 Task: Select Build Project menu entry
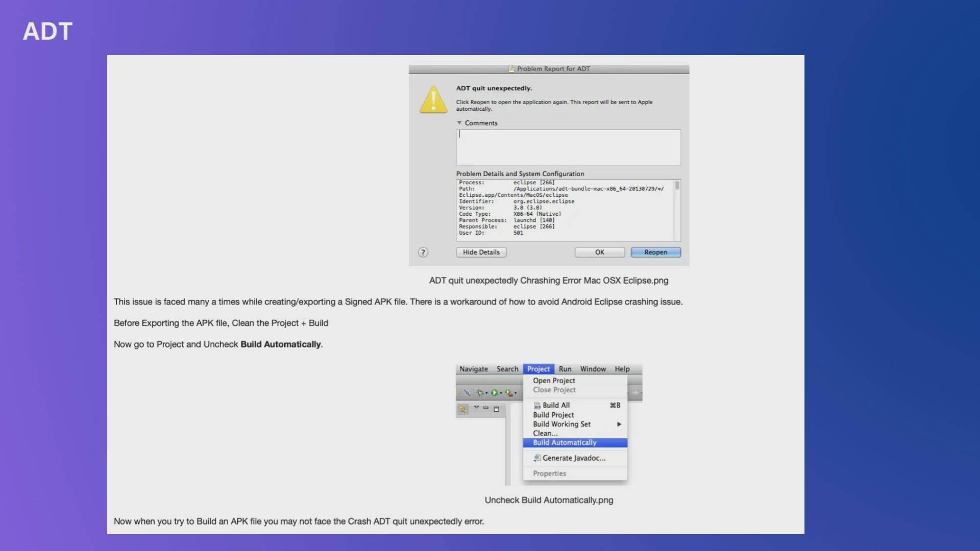tap(575, 415)
